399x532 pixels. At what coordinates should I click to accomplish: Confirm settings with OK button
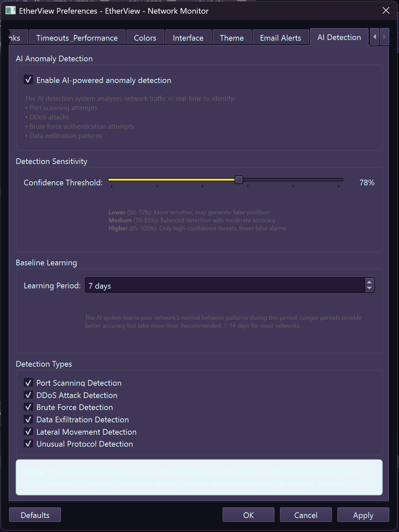click(x=249, y=515)
